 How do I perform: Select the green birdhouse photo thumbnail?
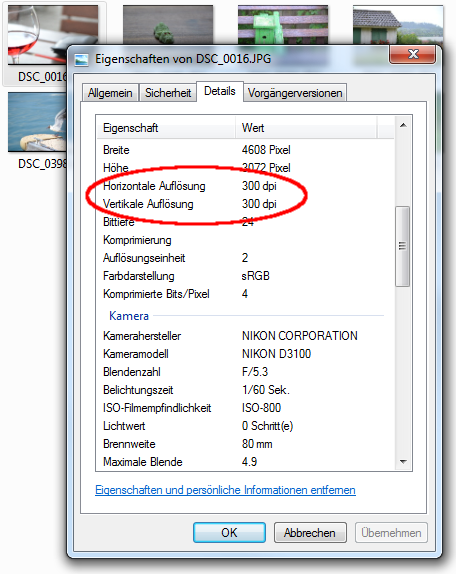click(x=283, y=25)
